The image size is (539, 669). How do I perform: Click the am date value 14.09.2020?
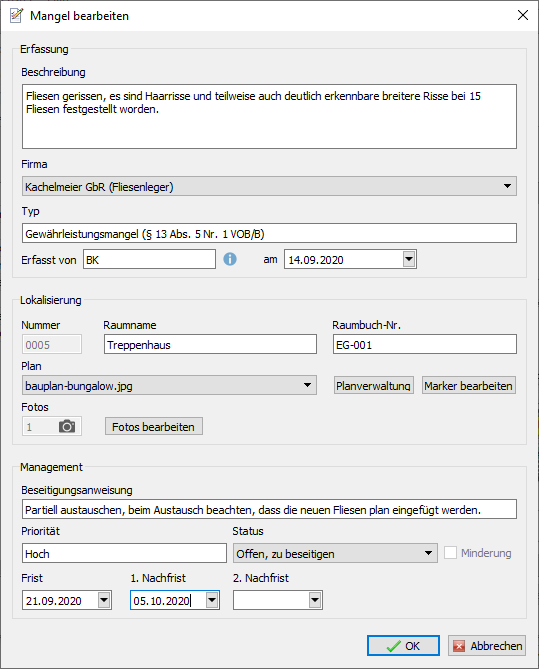click(x=316, y=260)
